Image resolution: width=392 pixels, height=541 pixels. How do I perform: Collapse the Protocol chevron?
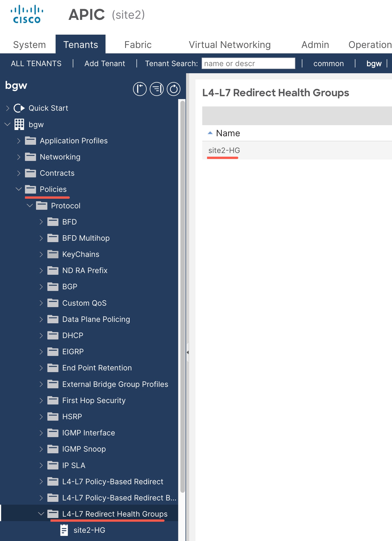(30, 206)
